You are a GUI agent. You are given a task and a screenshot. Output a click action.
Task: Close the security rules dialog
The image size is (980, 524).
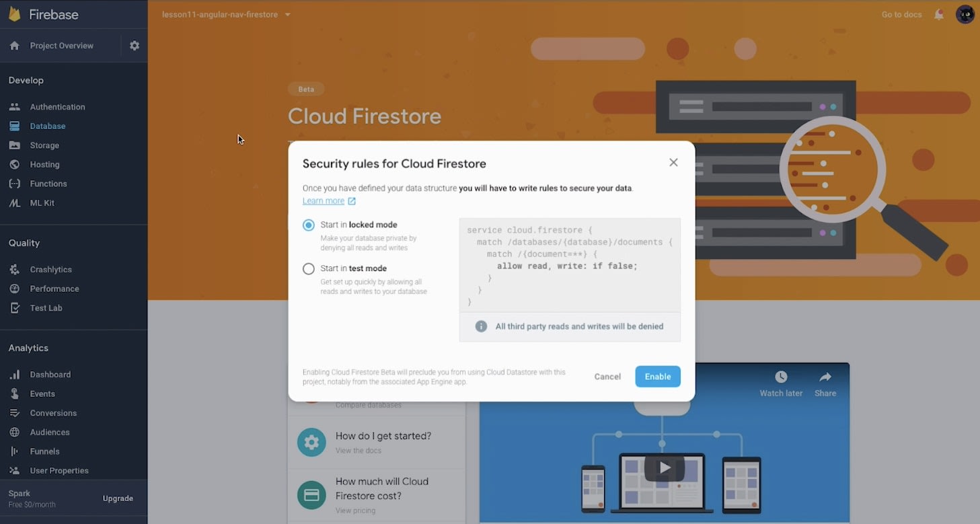coord(673,163)
